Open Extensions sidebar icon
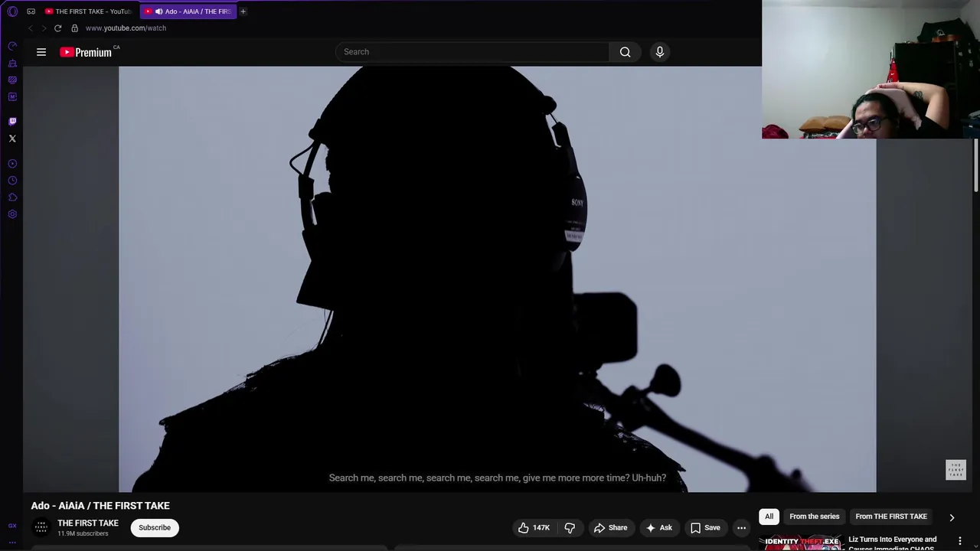Image resolution: width=980 pixels, height=551 pixels. (12, 197)
